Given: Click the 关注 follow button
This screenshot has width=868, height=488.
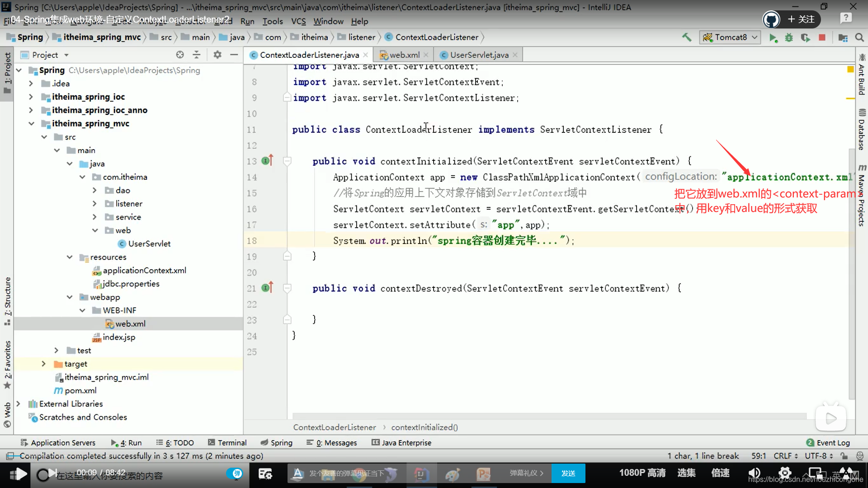Looking at the screenshot, I should pos(801,19).
